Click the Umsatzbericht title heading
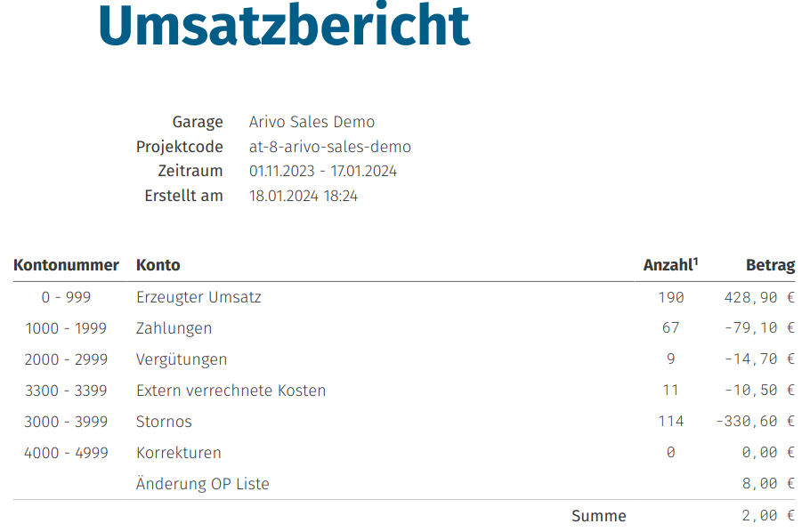This screenshot has width=802, height=532. pyautogui.click(x=284, y=25)
